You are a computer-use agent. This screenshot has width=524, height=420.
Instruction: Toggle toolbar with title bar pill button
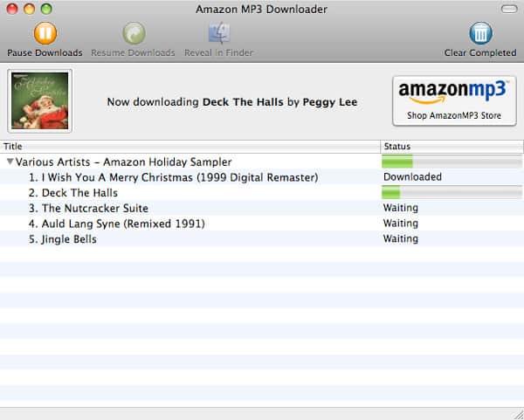pos(509,9)
